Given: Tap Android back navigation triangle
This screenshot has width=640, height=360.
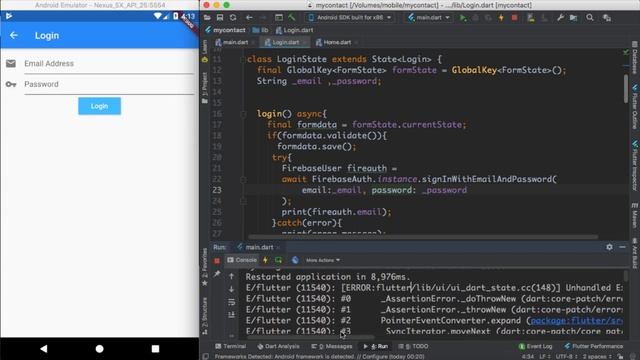Looking at the screenshot, I should [44, 349].
